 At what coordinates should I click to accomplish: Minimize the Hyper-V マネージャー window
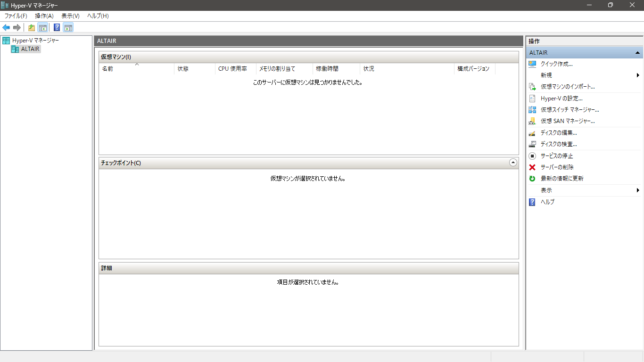590,5
